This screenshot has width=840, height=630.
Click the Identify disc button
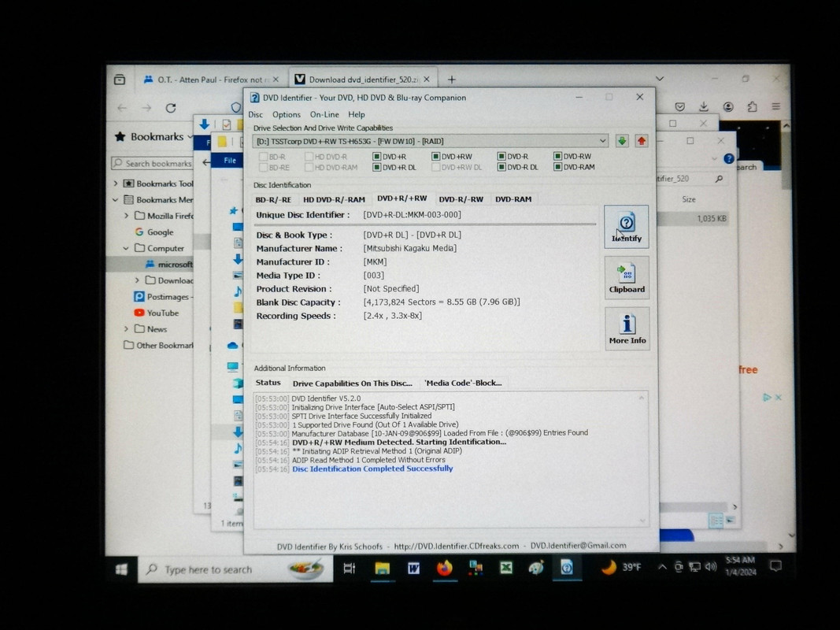[x=626, y=227]
